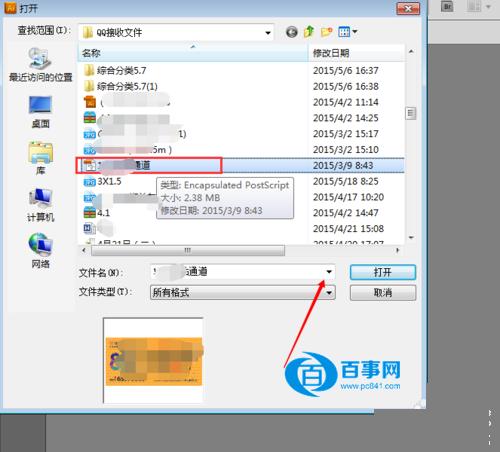Open Bridge icon in the Illustrator window
This screenshot has height=452, width=500.
[x=447, y=6]
